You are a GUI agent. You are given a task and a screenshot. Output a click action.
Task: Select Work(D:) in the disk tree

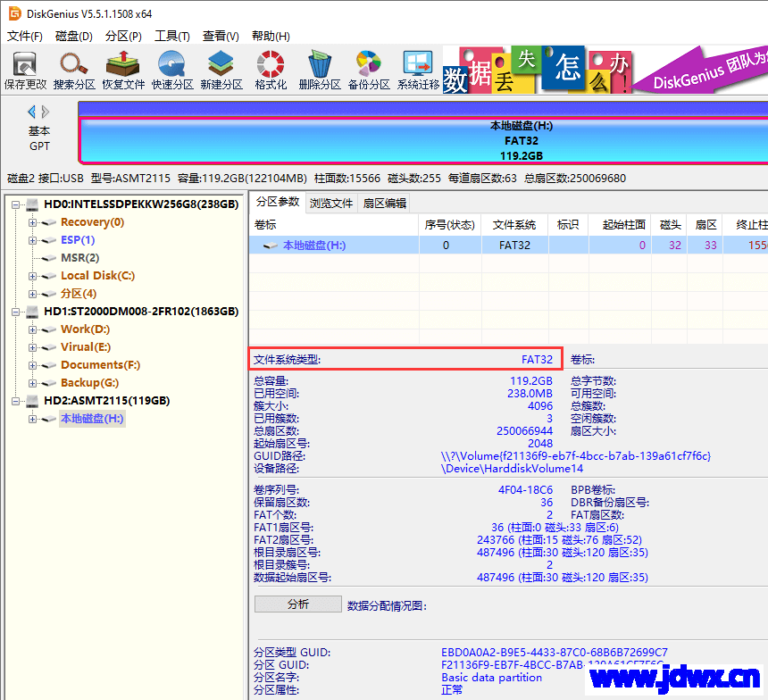click(85, 329)
